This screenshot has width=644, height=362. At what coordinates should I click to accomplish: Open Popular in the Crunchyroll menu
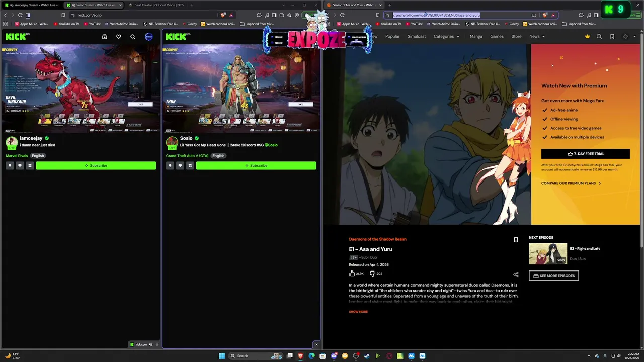pyautogui.click(x=392, y=36)
